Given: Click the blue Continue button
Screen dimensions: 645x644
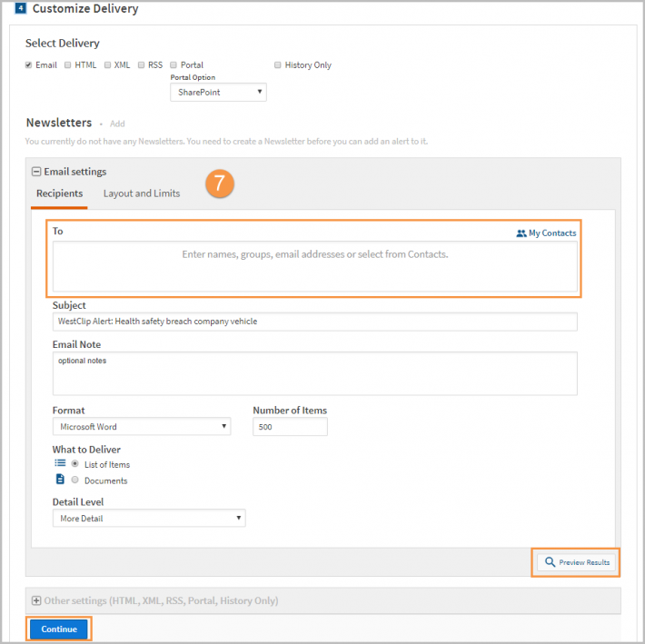Looking at the screenshot, I should coord(59,629).
